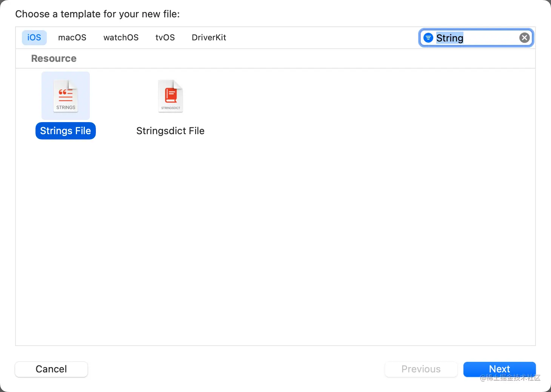Choose the DriverKit tab
Viewport: 551px width, 392px height.
pyautogui.click(x=209, y=38)
